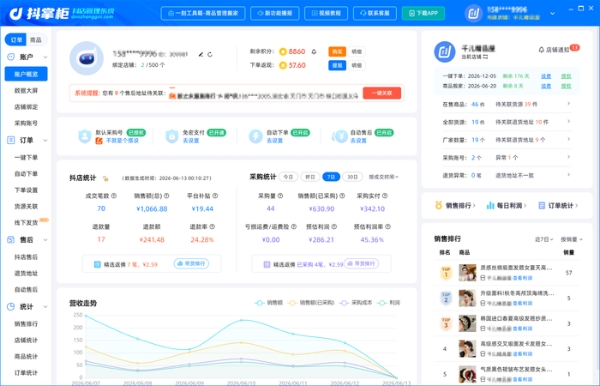Viewport: 600px width, 386px height.
Task: Collapse the 售后 sidebar section
Action: click(46, 240)
